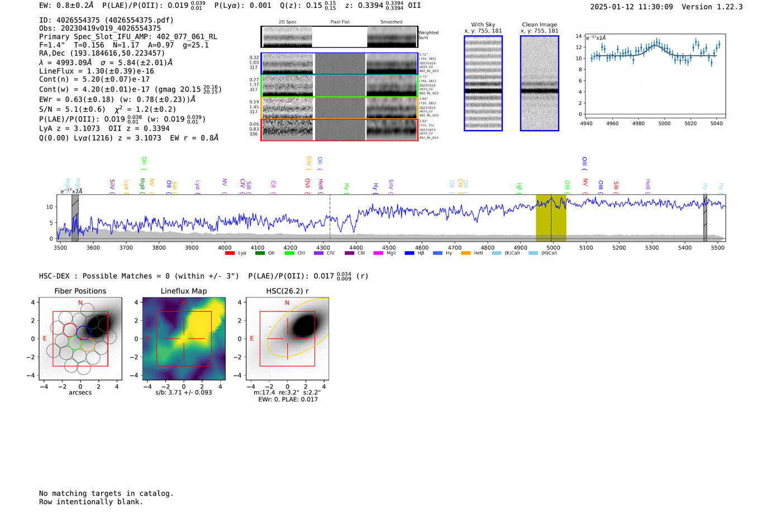Viewport: 782px width, 532px height.
Task: Click the green Hγ marker near 4370Å
Action: tap(346, 188)
